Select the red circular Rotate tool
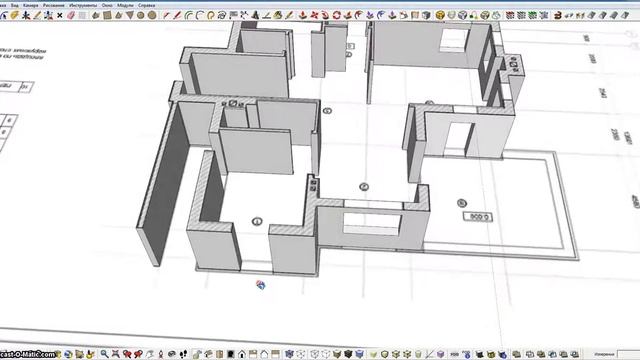The width and height of the screenshot is (640, 360). click(337, 16)
